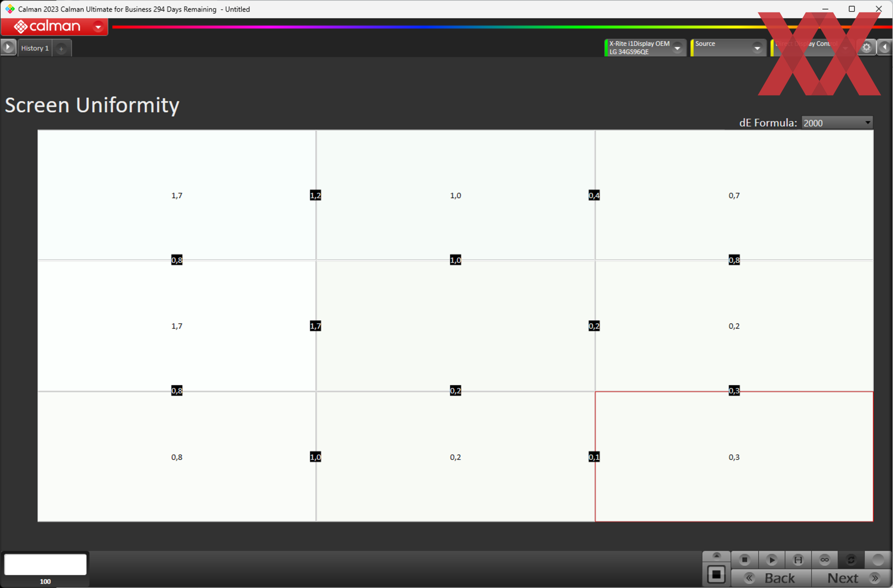Click the large square pattern window button
The height and width of the screenshot is (588, 893).
[x=716, y=575]
